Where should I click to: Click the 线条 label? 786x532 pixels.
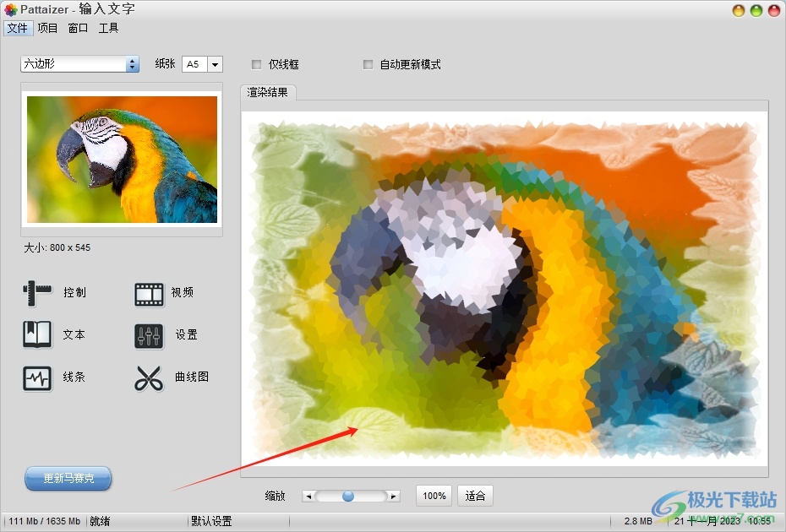[74, 377]
